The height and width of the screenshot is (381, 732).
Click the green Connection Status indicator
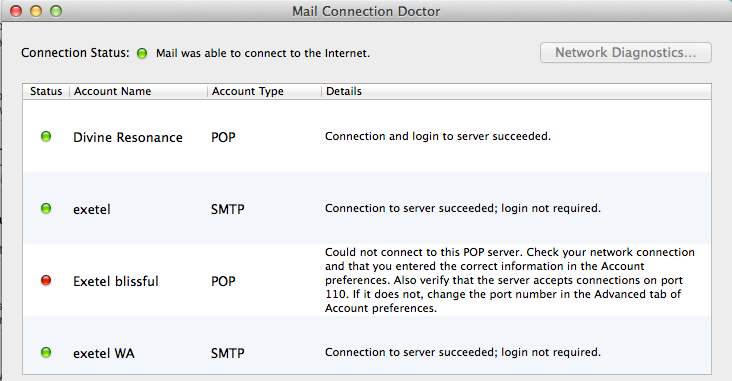point(142,53)
